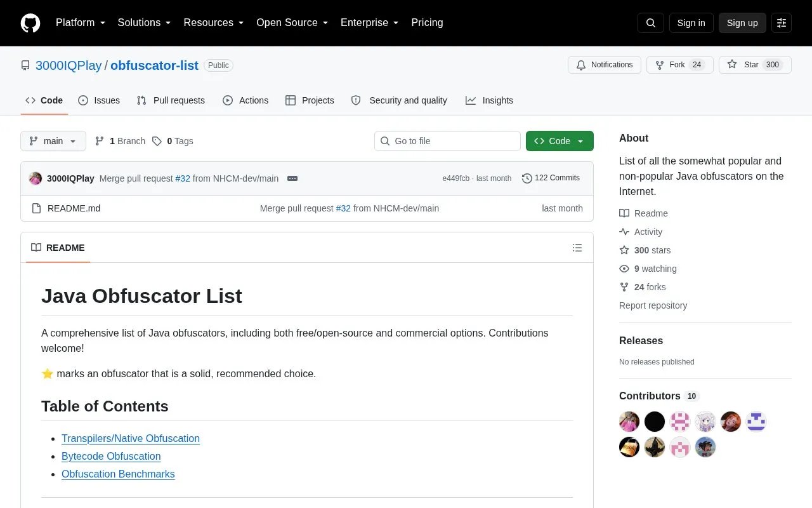
Task: Expand the Platform menu
Action: pos(81,23)
